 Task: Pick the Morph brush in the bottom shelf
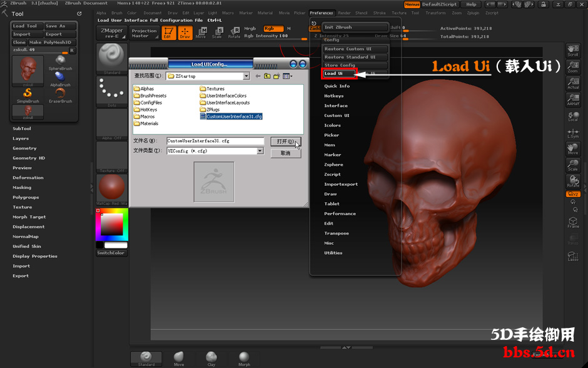click(x=244, y=359)
